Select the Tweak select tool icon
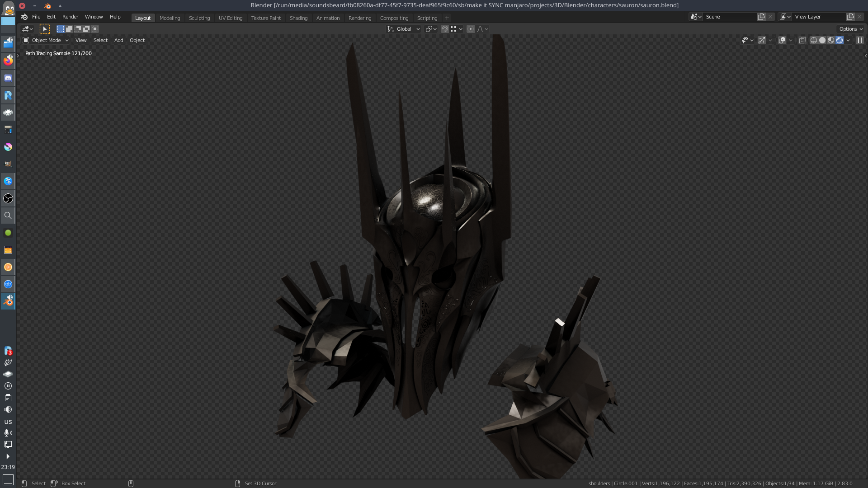 [x=45, y=29]
